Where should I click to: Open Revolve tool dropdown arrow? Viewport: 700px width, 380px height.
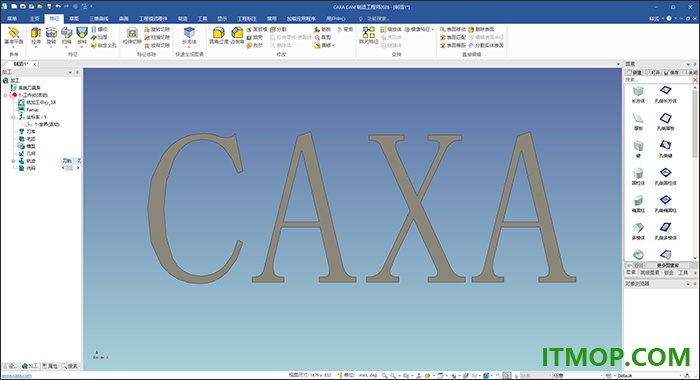51,47
